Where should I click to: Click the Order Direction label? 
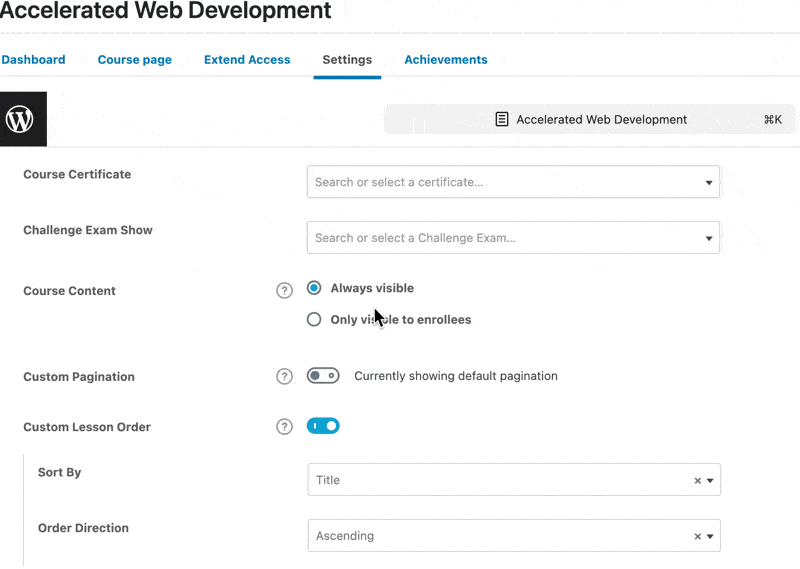click(x=83, y=528)
